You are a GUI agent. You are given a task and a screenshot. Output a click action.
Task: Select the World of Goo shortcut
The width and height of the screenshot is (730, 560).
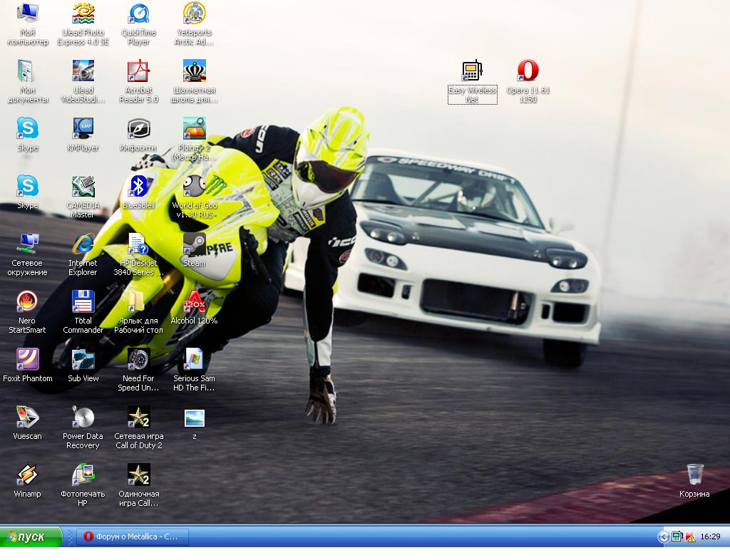coord(194,187)
